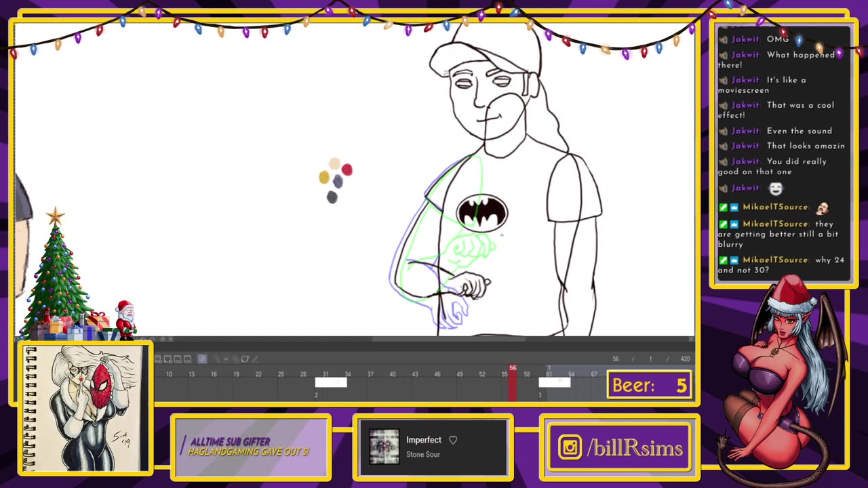Jump to frame 22 on timeline ruler
Screen dimensions: 868x488
258,374
